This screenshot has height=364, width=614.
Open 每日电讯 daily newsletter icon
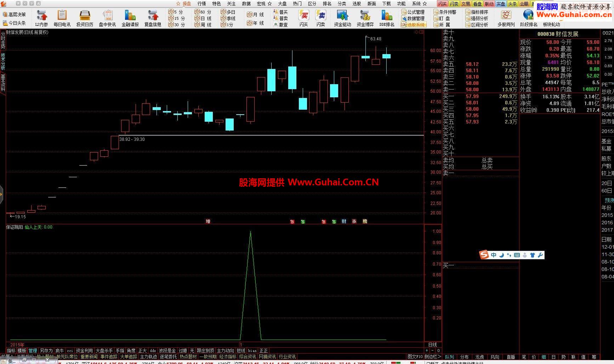coord(62,18)
